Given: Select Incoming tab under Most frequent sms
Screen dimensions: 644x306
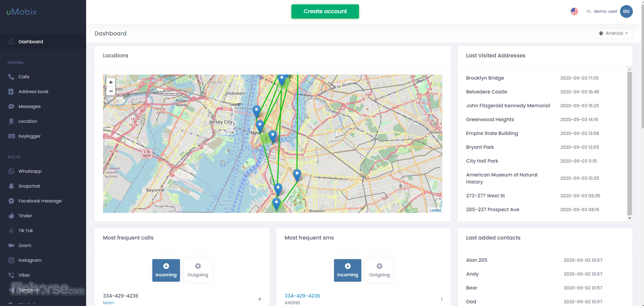Looking at the screenshot, I should pyautogui.click(x=347, y=270).
